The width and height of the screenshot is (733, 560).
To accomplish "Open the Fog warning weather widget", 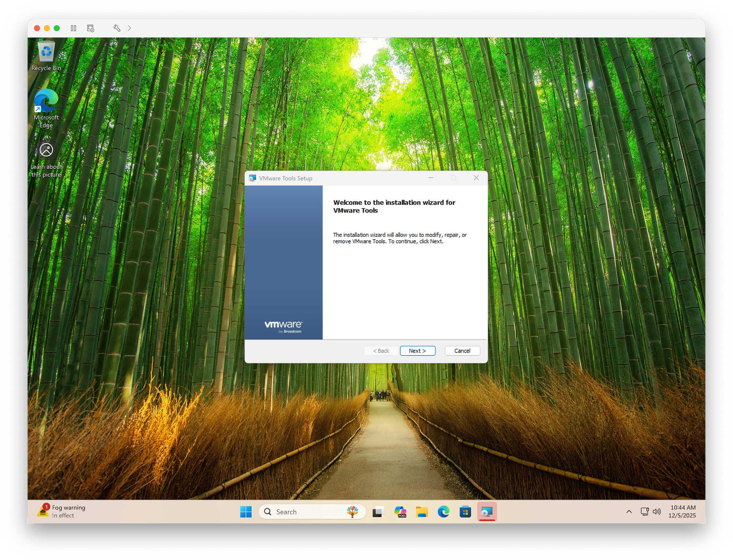I will coord(59,512).
